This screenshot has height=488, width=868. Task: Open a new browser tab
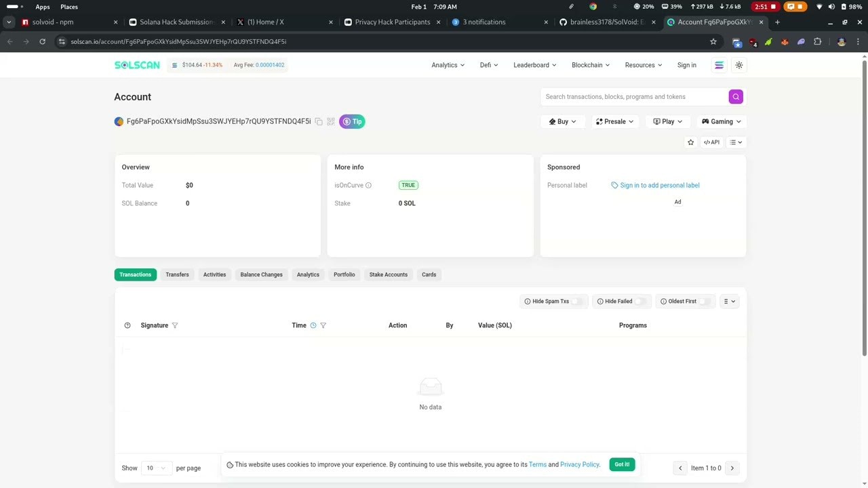[x=777, y=22]
